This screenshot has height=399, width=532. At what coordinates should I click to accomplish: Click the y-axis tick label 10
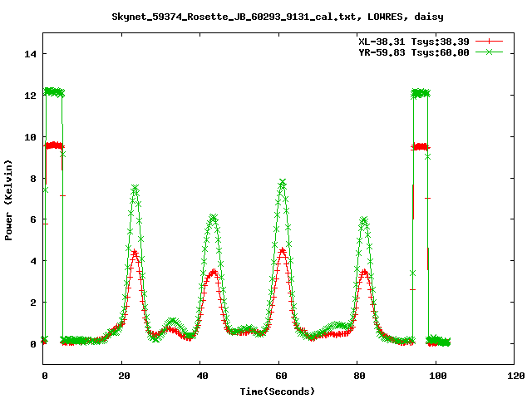[x=30, y=137]
